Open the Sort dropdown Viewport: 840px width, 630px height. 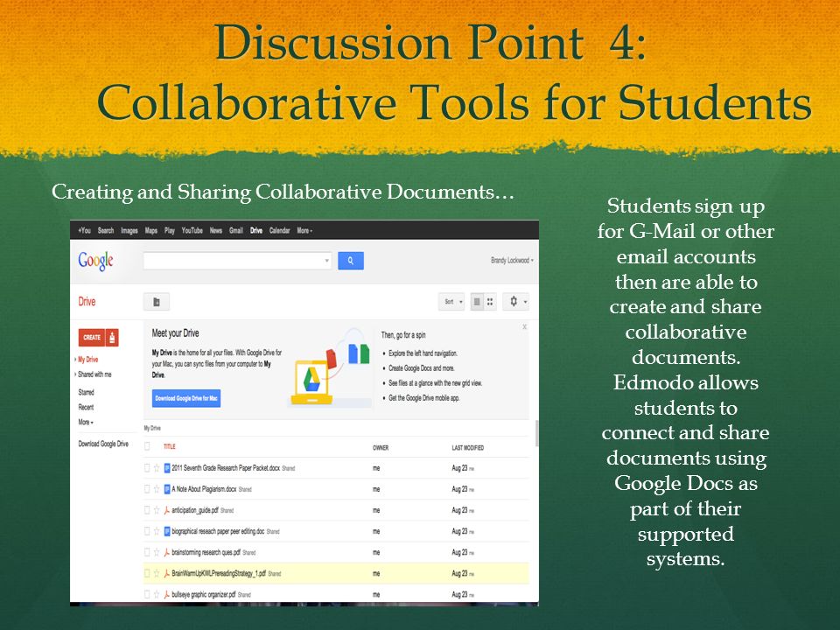(x=451, y=302)
